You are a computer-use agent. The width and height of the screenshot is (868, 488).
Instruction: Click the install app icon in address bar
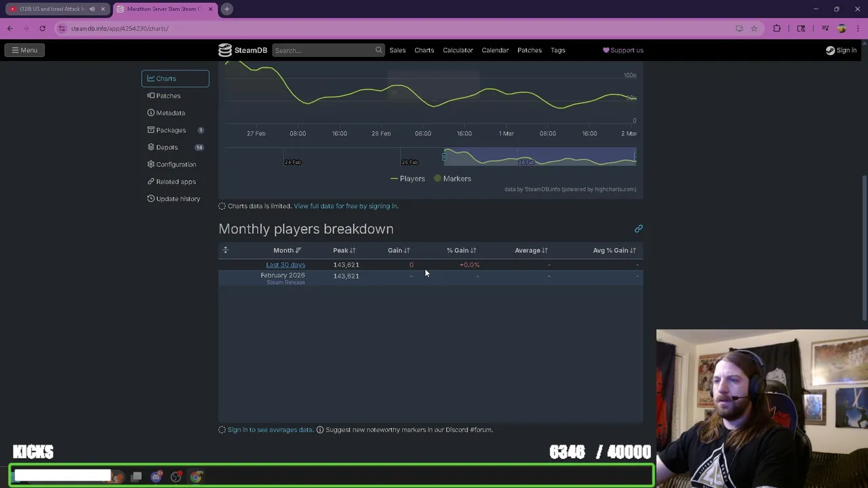[739, 28]
